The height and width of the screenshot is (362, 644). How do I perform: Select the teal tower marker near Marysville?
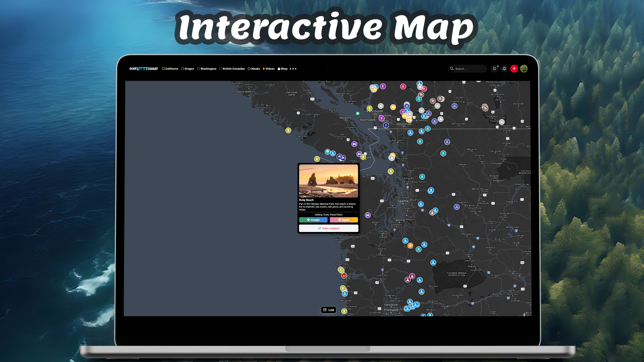pyautogui.click(x=422, y=177)
